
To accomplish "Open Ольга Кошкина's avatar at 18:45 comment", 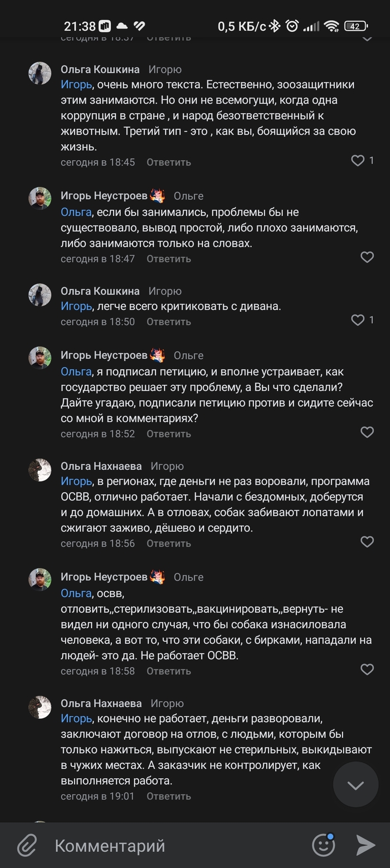I will [40, 73].
